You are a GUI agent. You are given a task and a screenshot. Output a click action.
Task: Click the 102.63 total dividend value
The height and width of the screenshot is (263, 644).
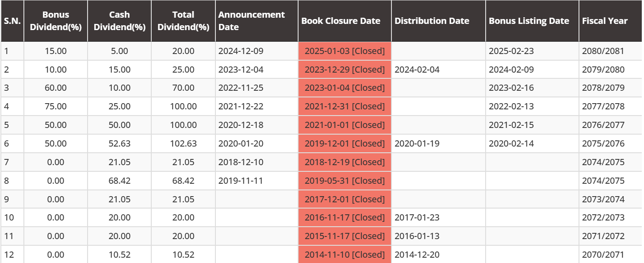pos(183,143)
